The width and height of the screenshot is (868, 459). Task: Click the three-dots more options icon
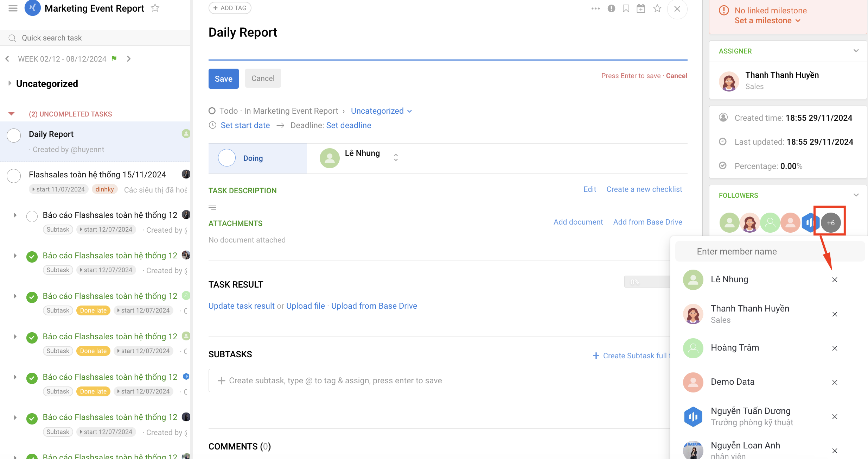595,9
